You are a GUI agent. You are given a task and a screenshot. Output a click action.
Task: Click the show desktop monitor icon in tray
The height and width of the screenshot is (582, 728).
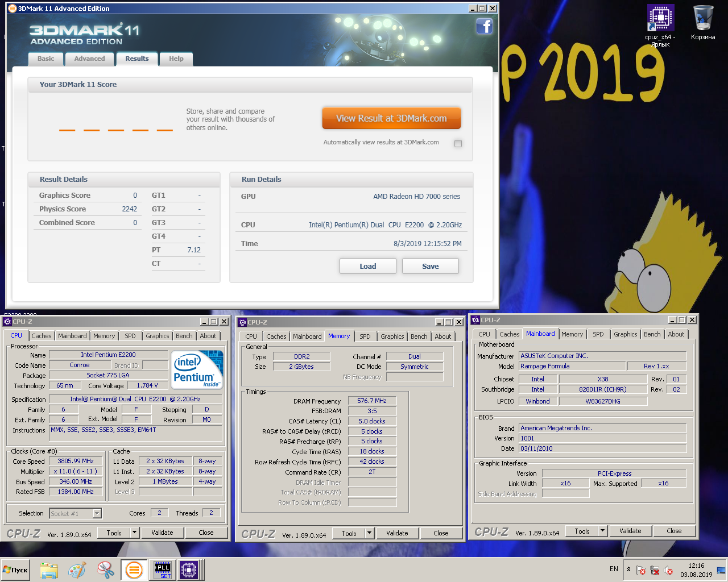721,570
